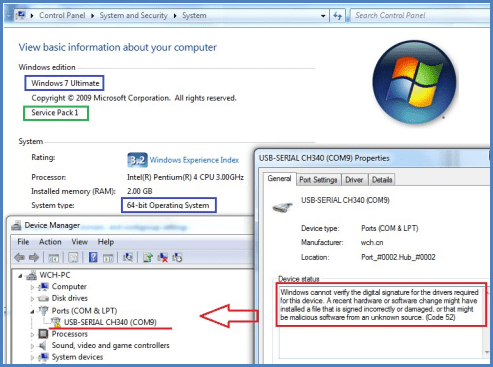Open the File menu in Device Manager
Image resolution: width=493 pixels, height=367 pixels.
click(x=23, y=242)
